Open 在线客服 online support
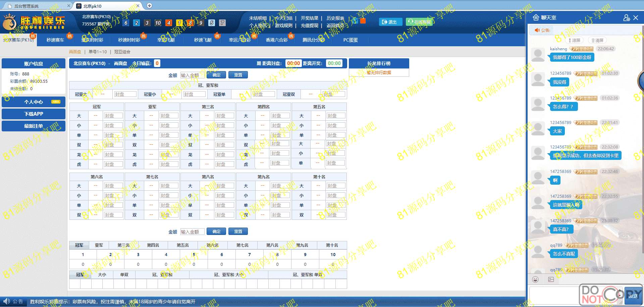This screenshot has width=644, height=307. [419, 22]
